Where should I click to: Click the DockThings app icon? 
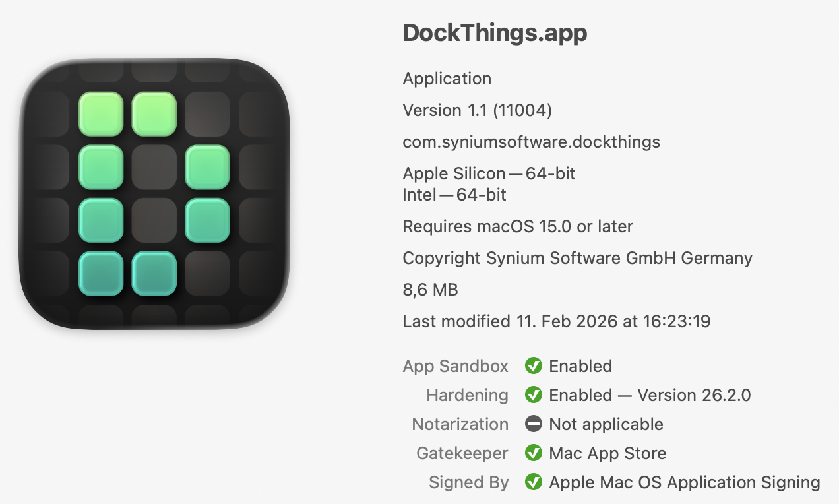point(154,194)
